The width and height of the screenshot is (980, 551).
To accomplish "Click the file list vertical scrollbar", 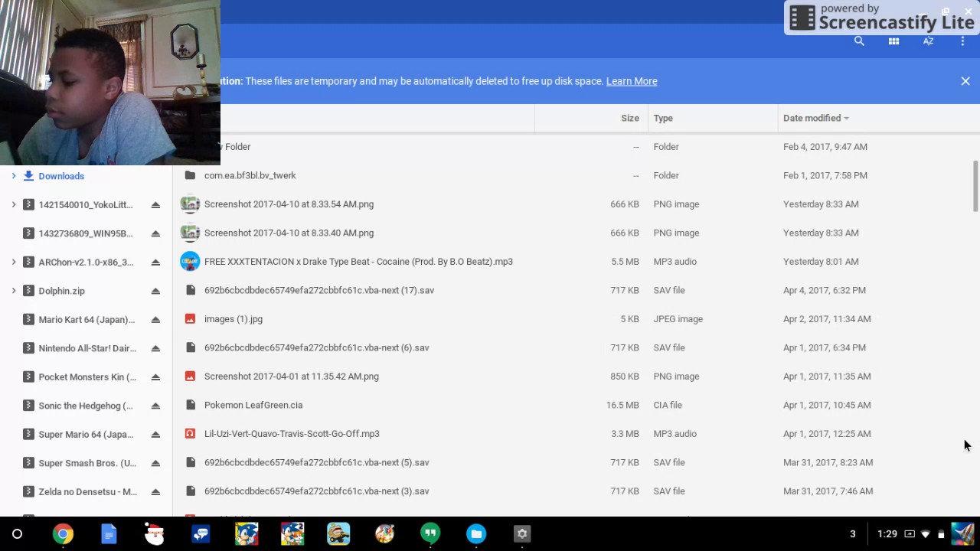I will pos(975,186).
